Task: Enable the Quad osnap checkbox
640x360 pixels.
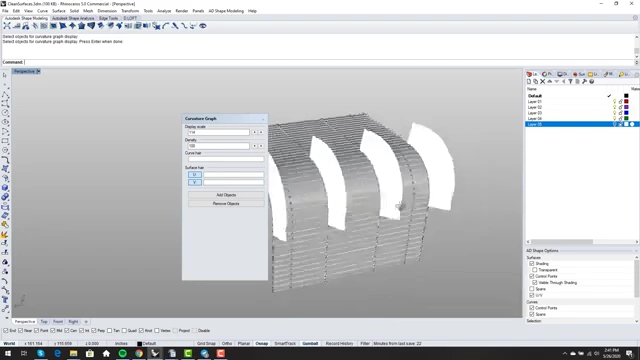Action: (x=124, y=331)
